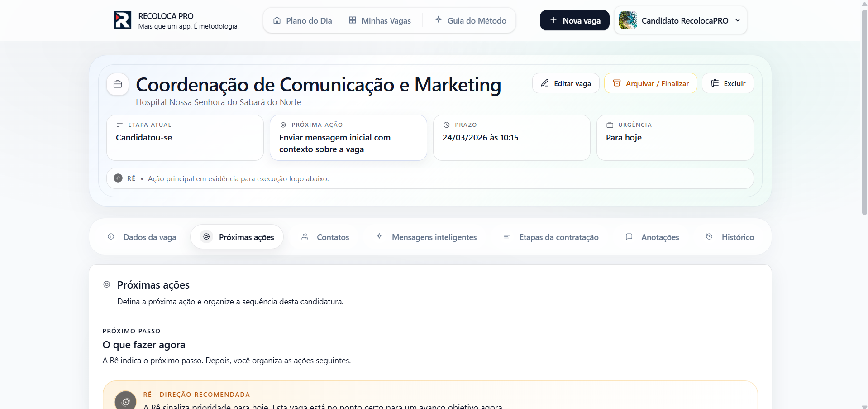
Task: Click the Excluir button
Action: 728,83
